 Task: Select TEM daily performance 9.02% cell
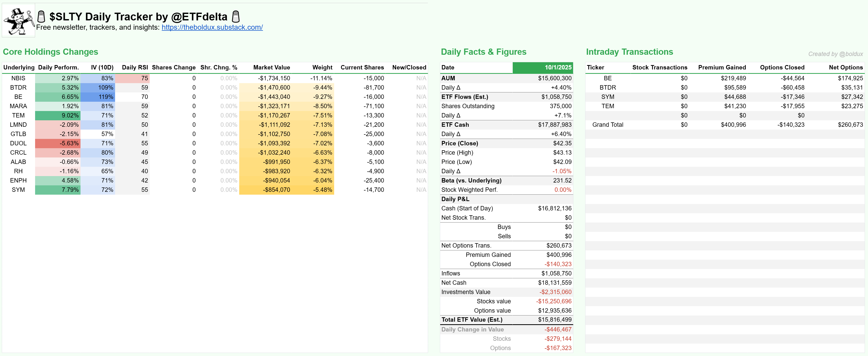(x=58, y=115)
